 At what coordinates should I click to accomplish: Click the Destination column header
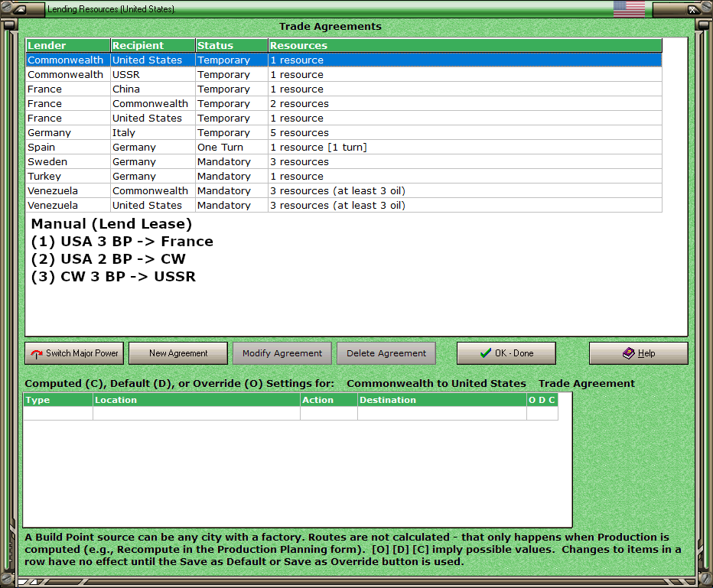point(442,400)
